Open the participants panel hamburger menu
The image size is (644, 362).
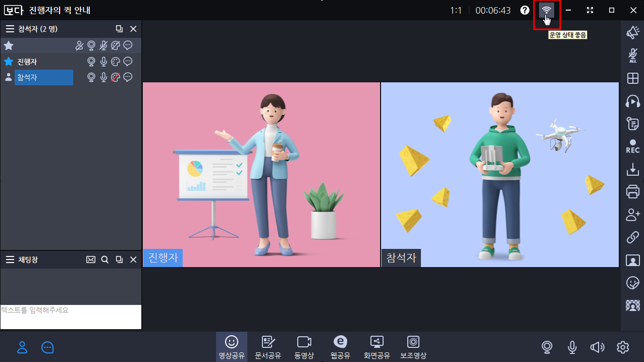tap(10, 29)
